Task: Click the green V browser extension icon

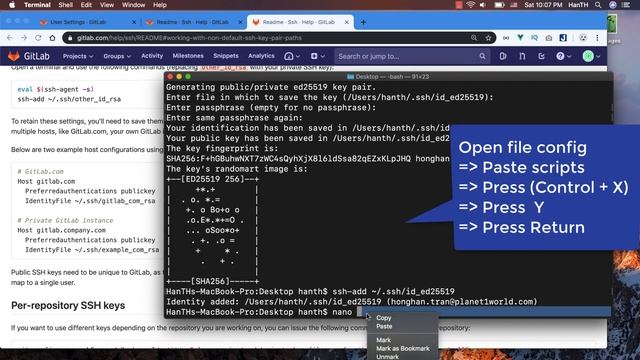Action: [520, 38]
